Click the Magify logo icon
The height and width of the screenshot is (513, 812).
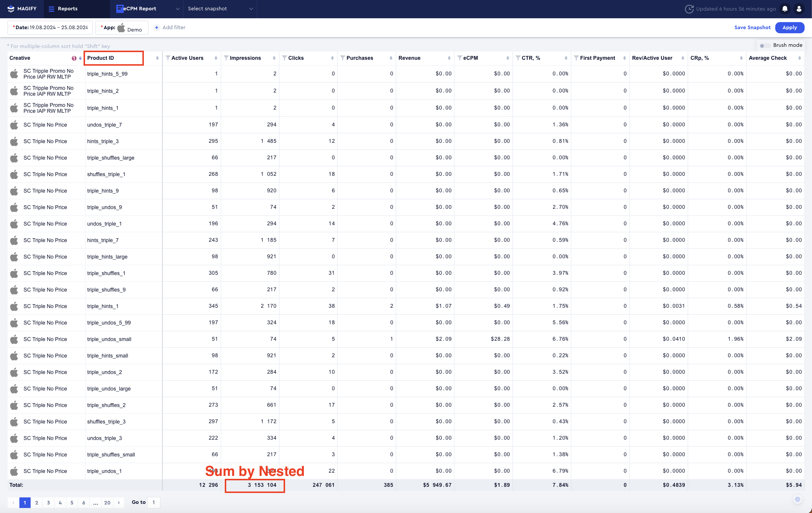pyautogui.click(x=11, y=9)
